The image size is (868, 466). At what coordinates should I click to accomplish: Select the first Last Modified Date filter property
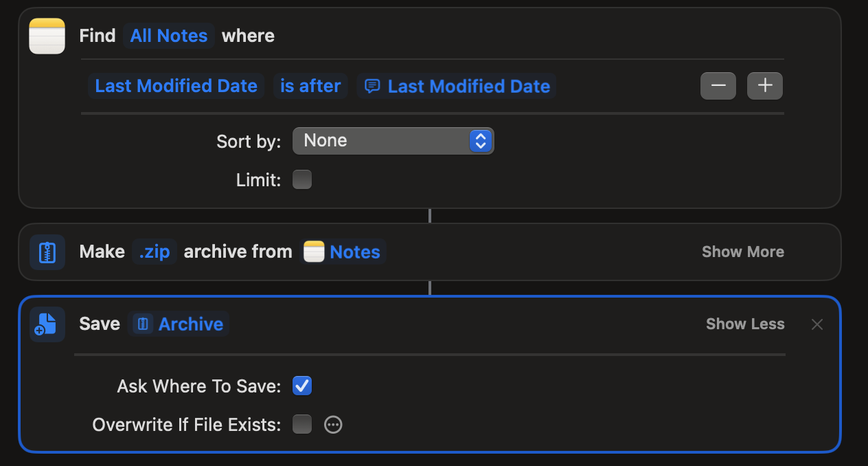click(x=176, y=86)
